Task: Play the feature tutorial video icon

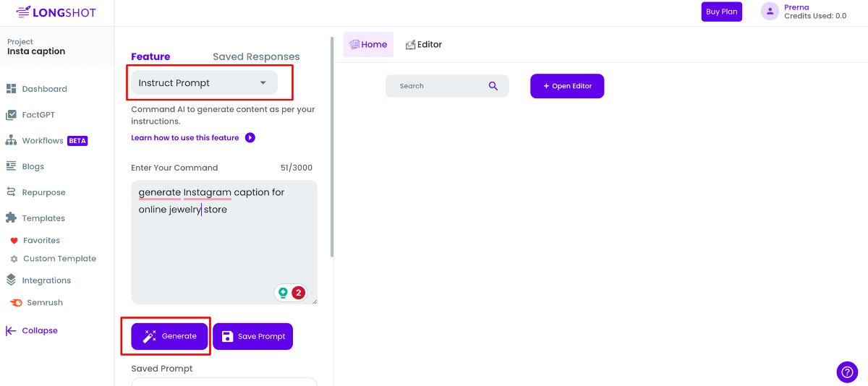Action: click(250, 138)
